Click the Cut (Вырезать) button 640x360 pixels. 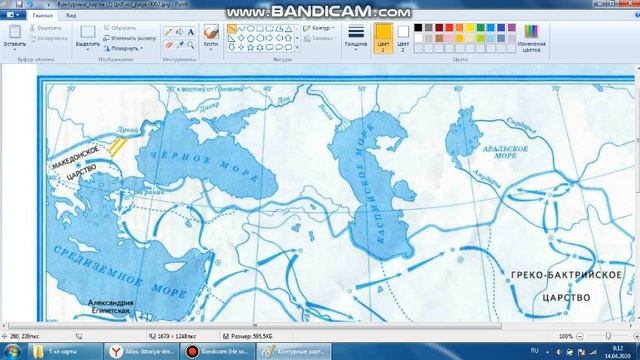(x=45, y=28)
